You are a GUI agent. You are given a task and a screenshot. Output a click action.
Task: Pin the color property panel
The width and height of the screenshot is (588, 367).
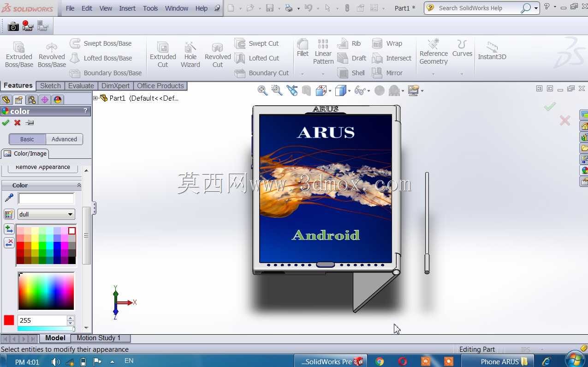(x=30, y=122)
